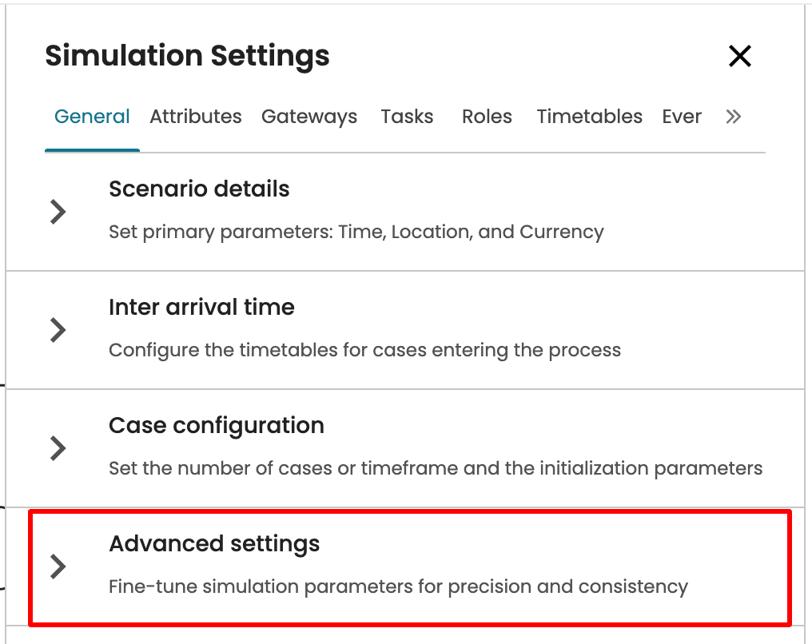Image resolution: width=812 pixels, height=644 pixels.
Task: Select the partially visible Events tab
Action: [682, 117]
